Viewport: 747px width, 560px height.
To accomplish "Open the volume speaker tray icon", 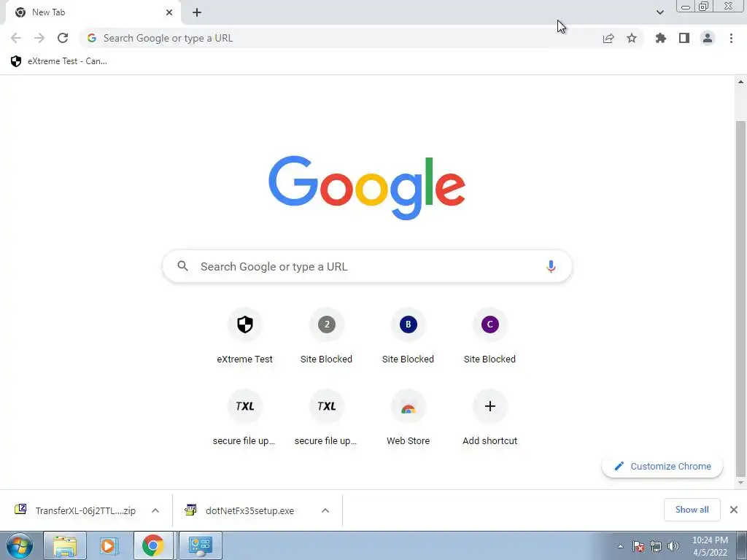I will coord(673,546).
